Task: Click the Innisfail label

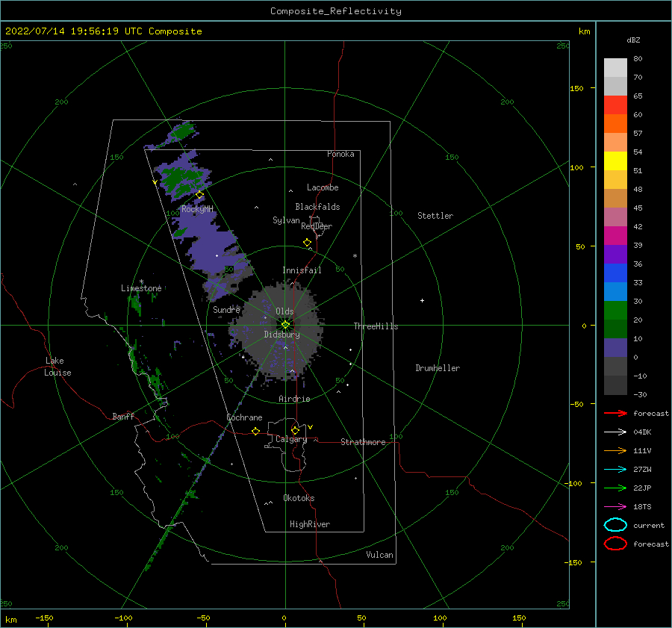Action: [x=302, y=270]
